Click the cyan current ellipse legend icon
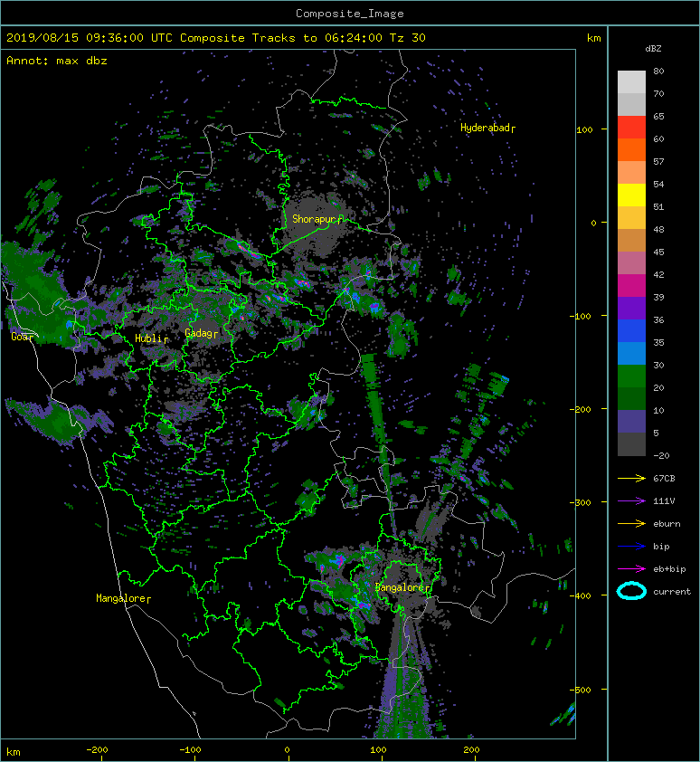The width and height of the screenshot is (700, 762). pos(631,591)
